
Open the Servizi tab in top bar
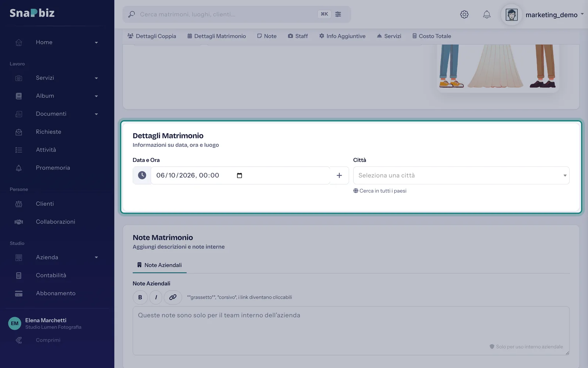[x=389, y=36]
